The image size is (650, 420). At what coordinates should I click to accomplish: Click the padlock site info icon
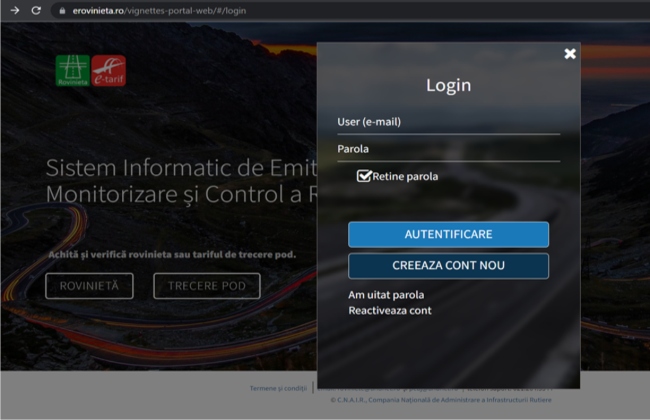tap(62, 10)
